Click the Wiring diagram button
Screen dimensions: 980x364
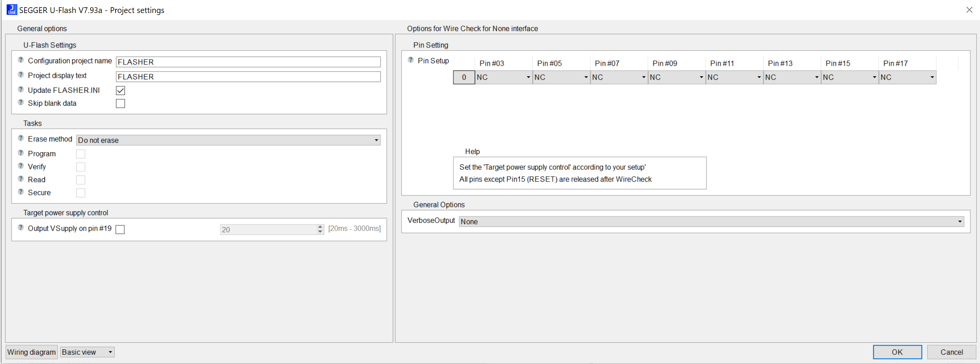pyautogui.click(x=31, y=352)
